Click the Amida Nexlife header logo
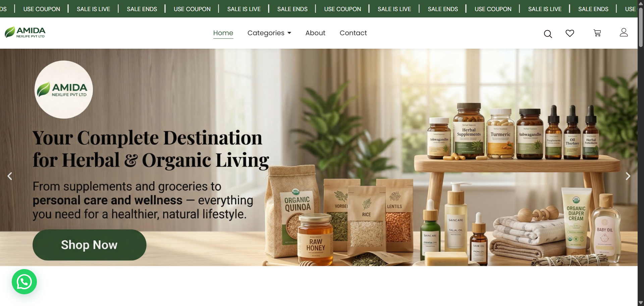The height and width of the screenshot is (306, 644). click(25, 33)
